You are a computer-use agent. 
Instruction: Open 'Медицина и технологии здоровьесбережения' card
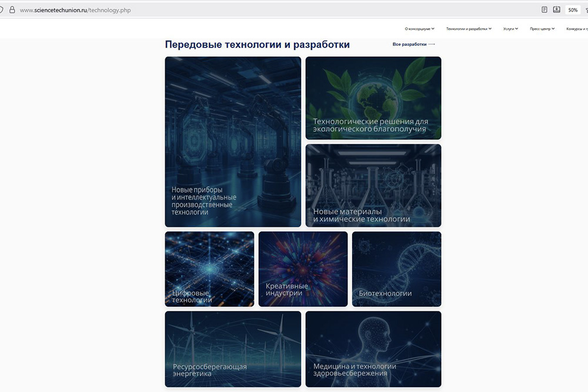click(x=373, y=349)
